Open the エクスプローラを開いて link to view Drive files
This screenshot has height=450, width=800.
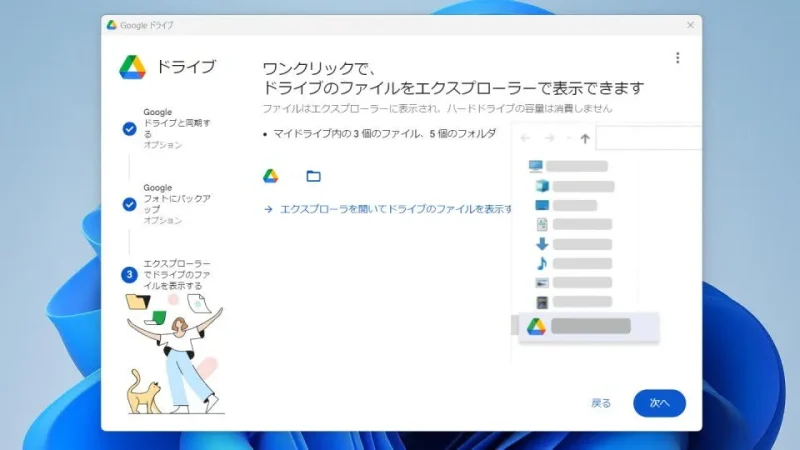(388, 209)
